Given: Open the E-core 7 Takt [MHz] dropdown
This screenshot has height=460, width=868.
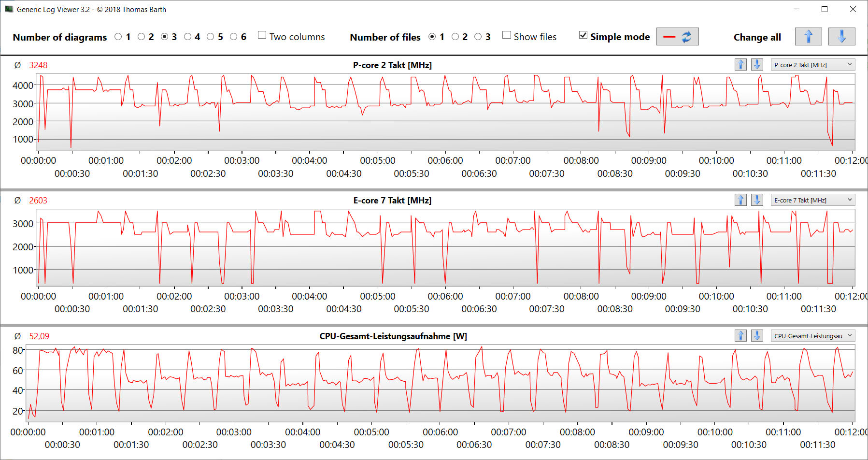Looking at the screenshot, I should pos(812,200).
